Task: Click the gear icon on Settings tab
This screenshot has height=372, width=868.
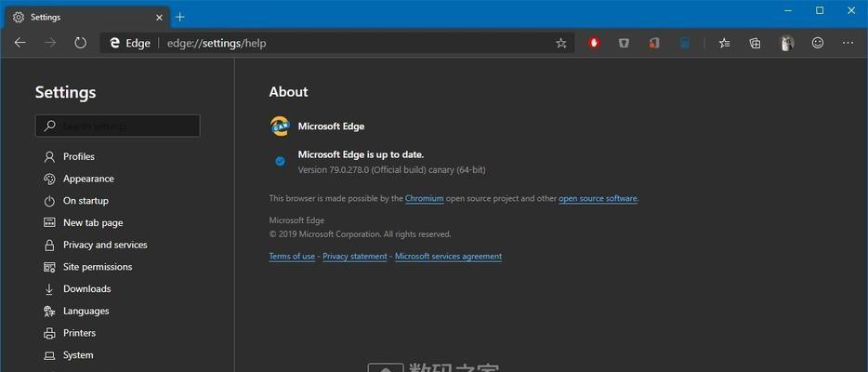Action: [19, 17]
